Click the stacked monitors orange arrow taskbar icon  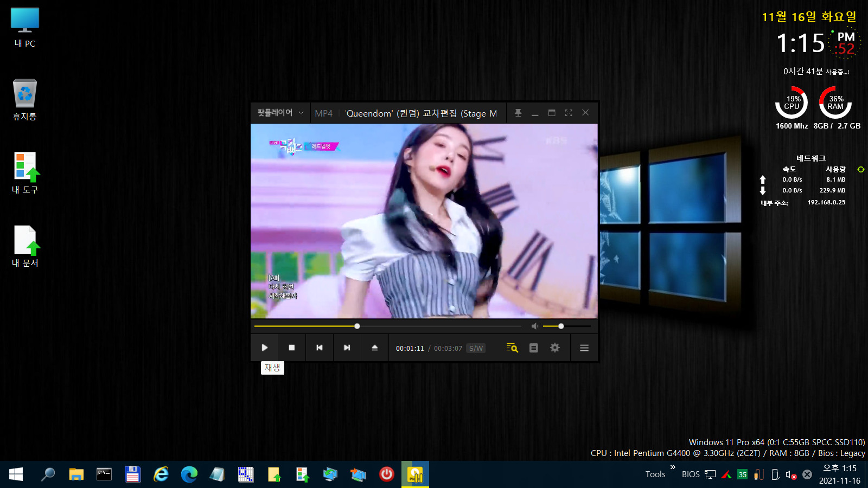click(358, 474)
